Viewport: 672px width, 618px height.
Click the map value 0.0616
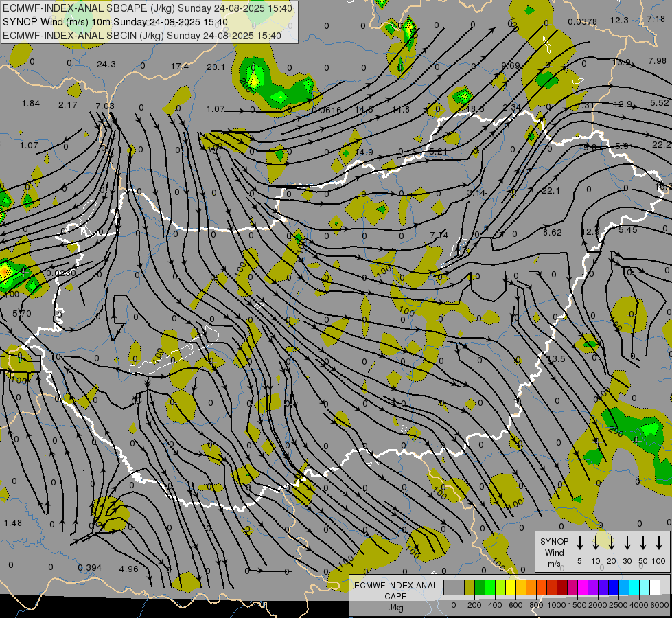pyautogui.click(x=327, y=111)
